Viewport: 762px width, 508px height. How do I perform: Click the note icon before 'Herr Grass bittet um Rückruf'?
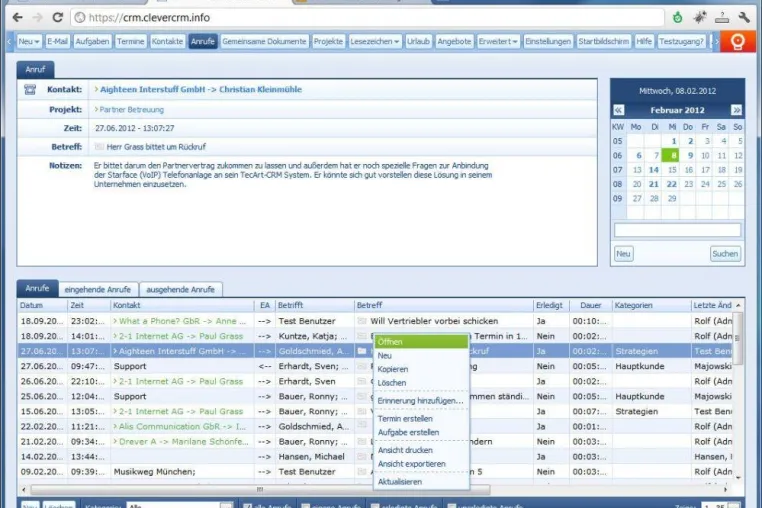[x=99, y=146]
